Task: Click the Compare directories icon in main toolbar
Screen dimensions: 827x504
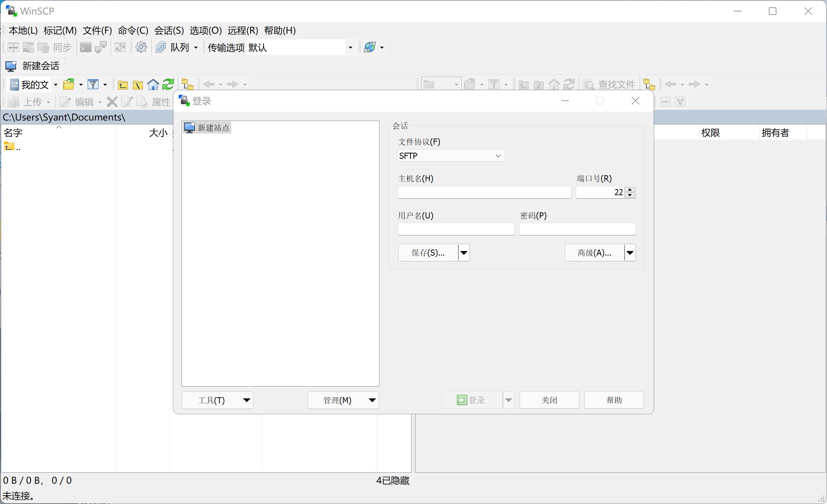Action: click(13, 47)
